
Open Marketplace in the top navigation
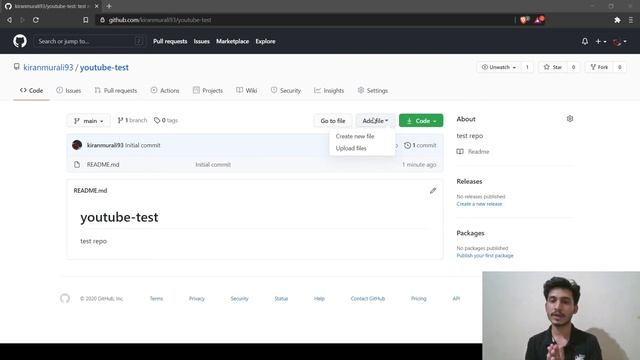coord(232,41)
